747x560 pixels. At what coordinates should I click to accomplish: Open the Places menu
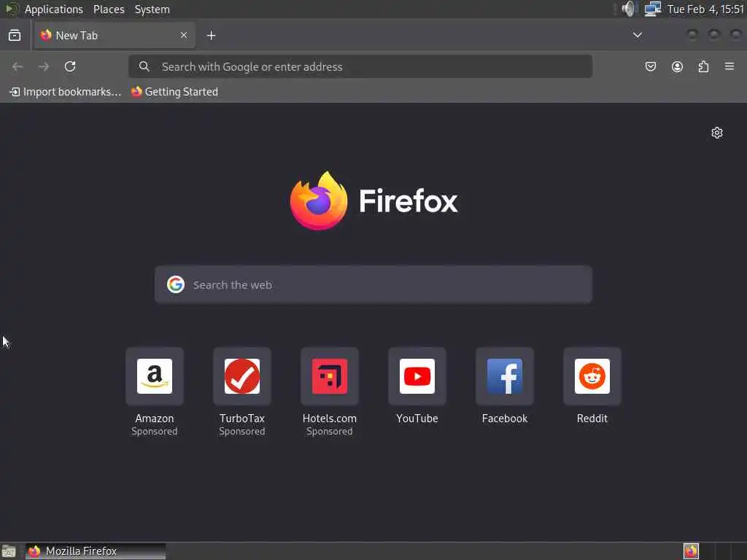(x=109, y=9)
